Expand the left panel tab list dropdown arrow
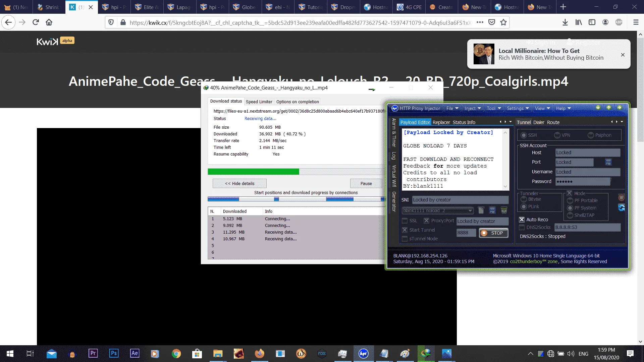This screenshot has height=362, width=644. (511, 122)
